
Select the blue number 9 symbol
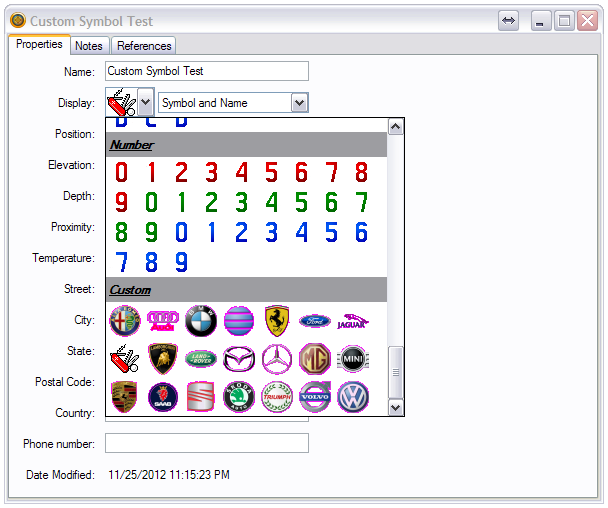pyautogui.click(x=181, y=263)
